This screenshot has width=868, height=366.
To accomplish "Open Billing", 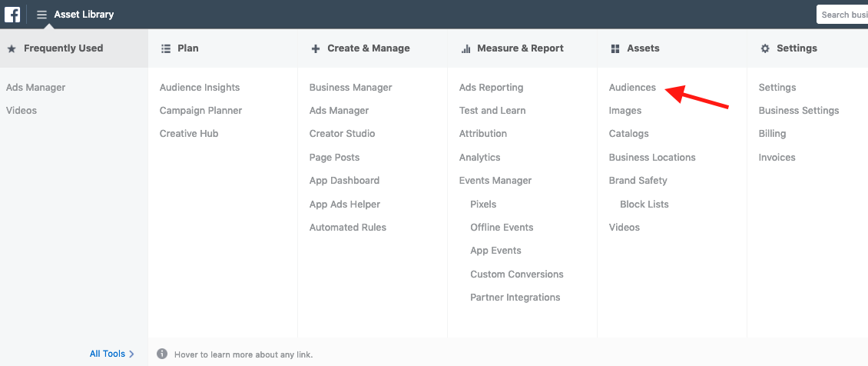I will click(772, 134).
